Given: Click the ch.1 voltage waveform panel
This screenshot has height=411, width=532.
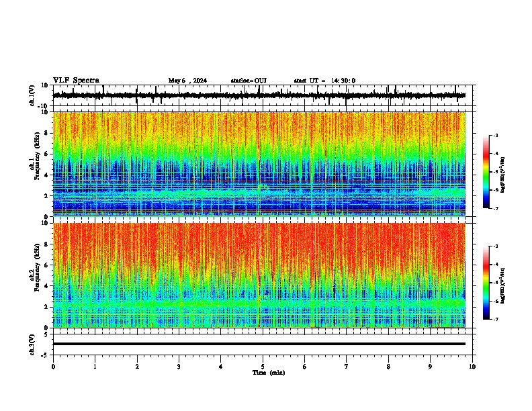Looking at the screenshot, I should coord(263,95).
